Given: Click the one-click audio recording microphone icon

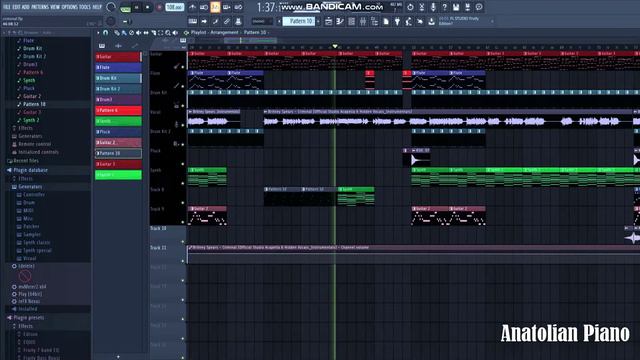Looking at the screenshot, I should click(x=433, y=7).
